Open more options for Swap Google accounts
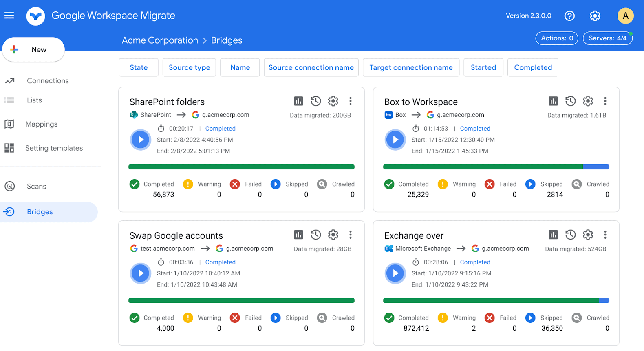644x351 pixels. pyautogui.click(x=351, y=235)
